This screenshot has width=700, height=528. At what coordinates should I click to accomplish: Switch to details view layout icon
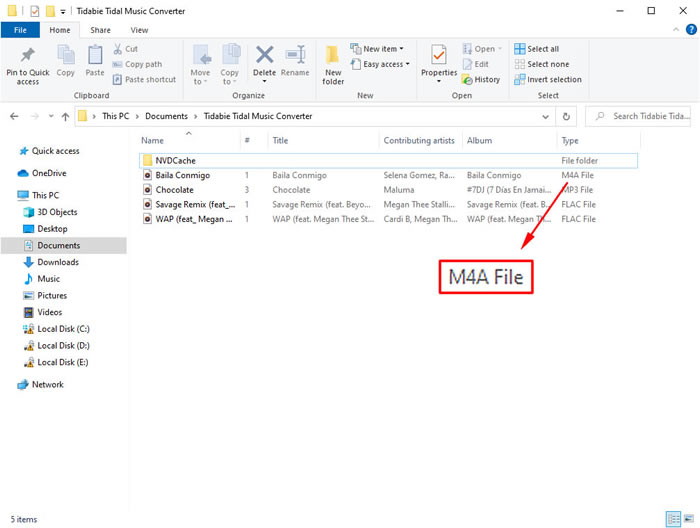click(x=673, y=519)
